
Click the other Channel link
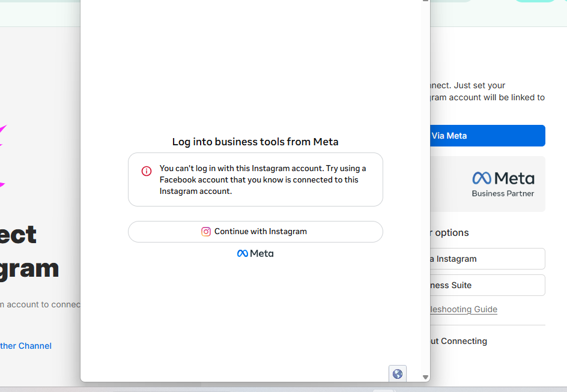[26, 346]
